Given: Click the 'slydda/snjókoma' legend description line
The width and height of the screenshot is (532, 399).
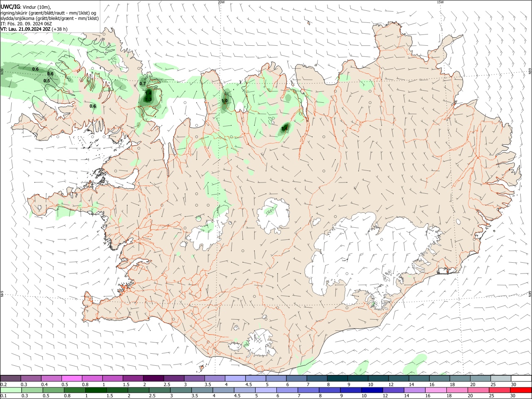Looking at the screenshot, I should [49, 18].
